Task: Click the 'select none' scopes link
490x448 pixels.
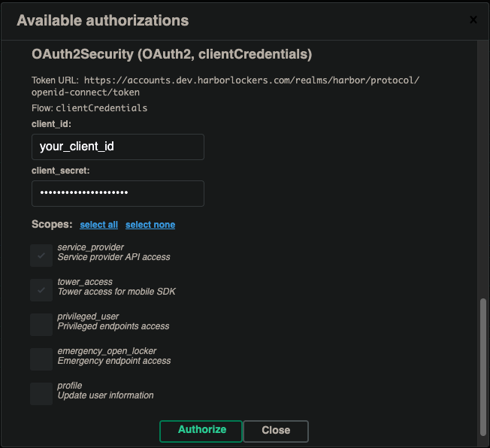Action: [x=150, y=225]
